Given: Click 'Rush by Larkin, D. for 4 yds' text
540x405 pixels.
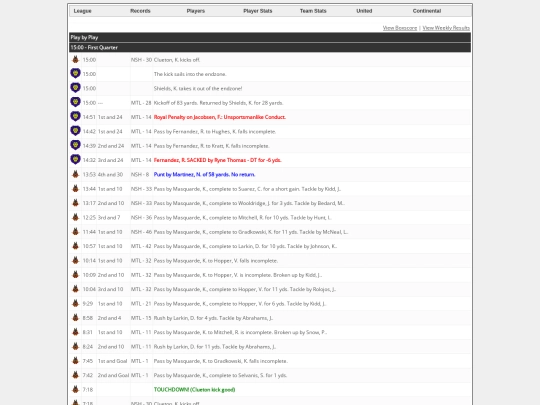Looking at the screenshot, I should 213,318.
